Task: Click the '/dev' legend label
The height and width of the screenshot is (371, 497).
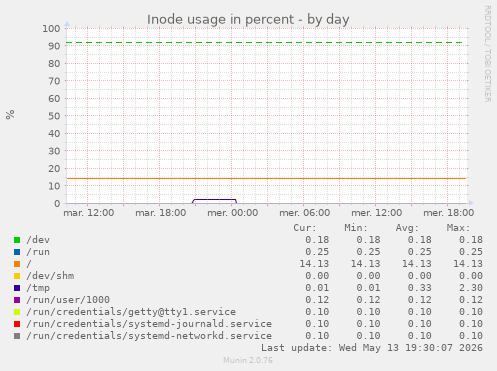Action: pos(38,240)
